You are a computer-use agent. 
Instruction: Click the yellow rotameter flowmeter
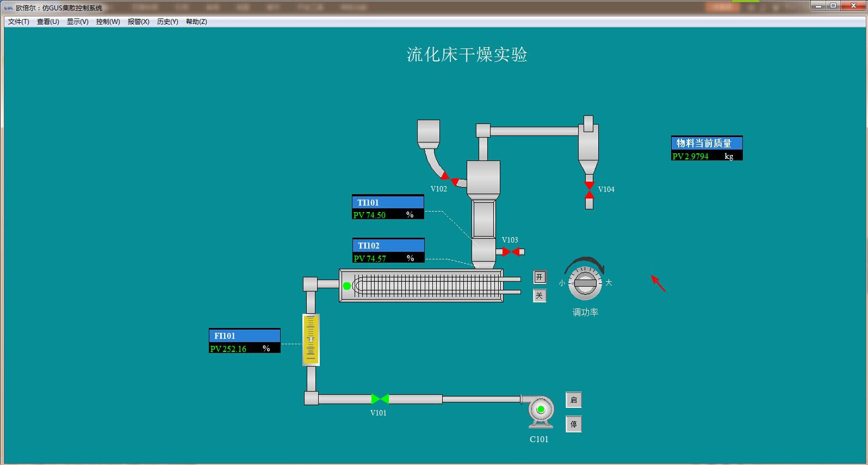[311, 340]
